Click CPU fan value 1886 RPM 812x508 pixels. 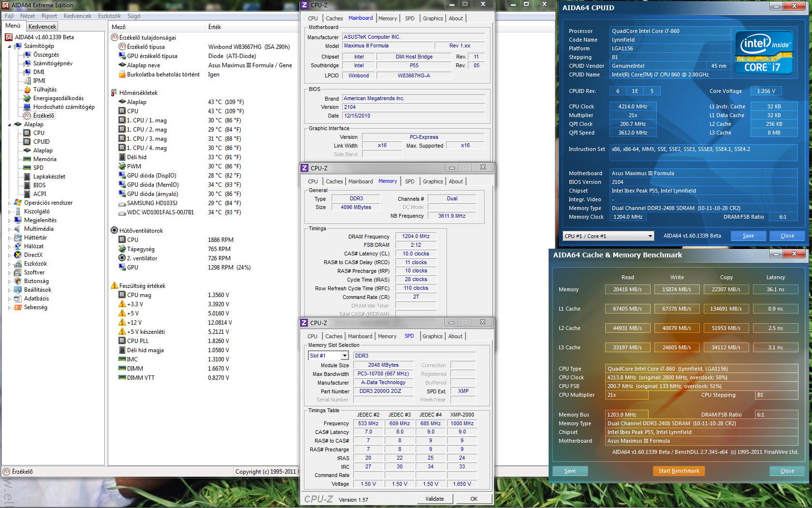(x=220, y=240)
